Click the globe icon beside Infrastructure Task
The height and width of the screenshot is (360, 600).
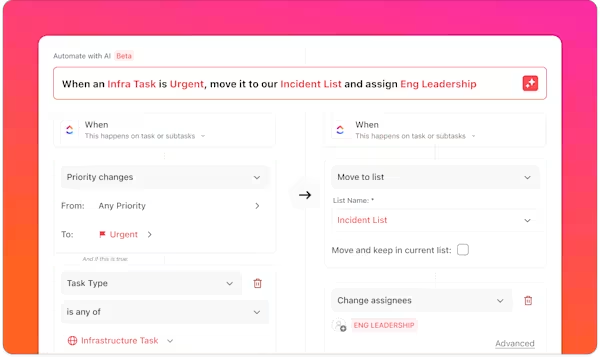[x=72, y=340]
